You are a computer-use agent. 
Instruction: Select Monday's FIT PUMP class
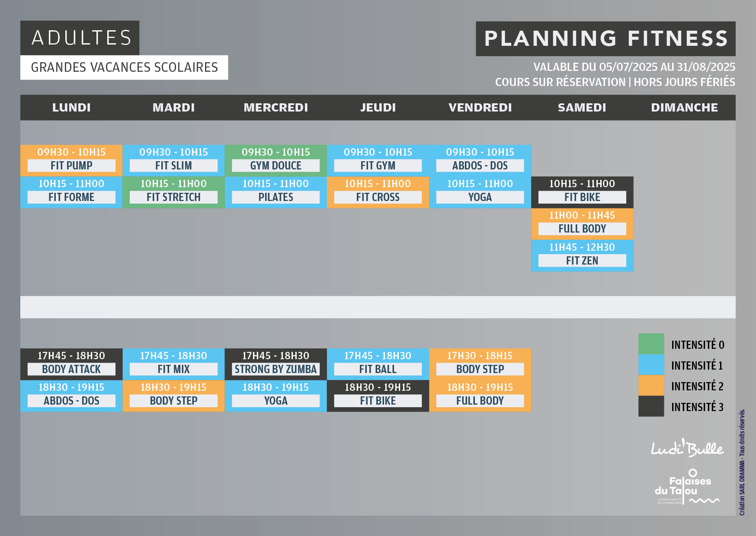tap(71, 161)
